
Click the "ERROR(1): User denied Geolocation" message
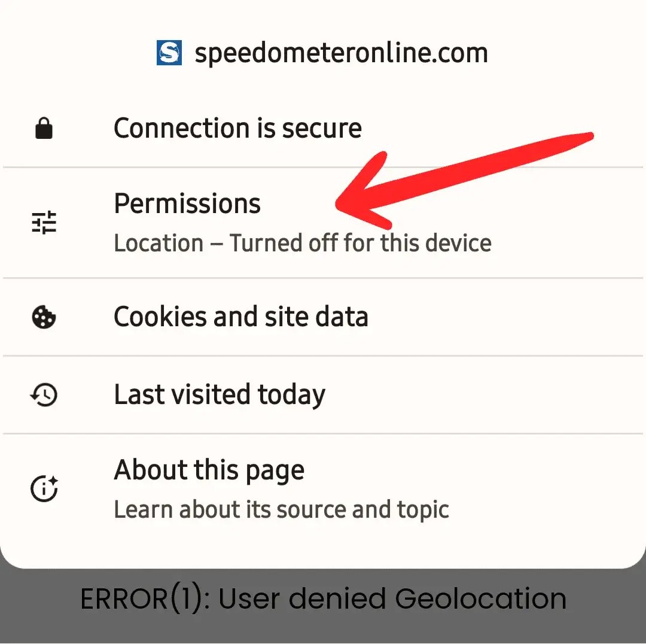click(323, 599)
